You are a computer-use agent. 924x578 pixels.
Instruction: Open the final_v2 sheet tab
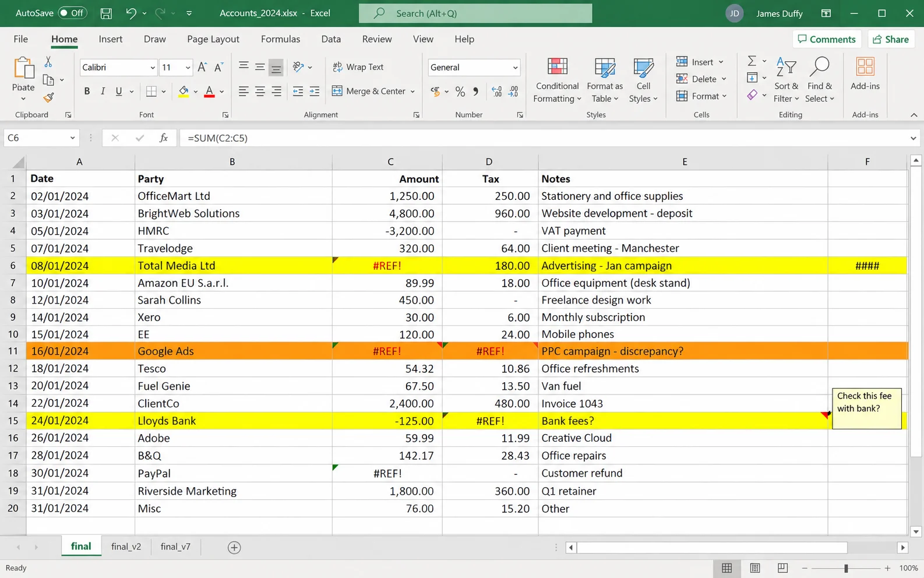coord(126,547)
